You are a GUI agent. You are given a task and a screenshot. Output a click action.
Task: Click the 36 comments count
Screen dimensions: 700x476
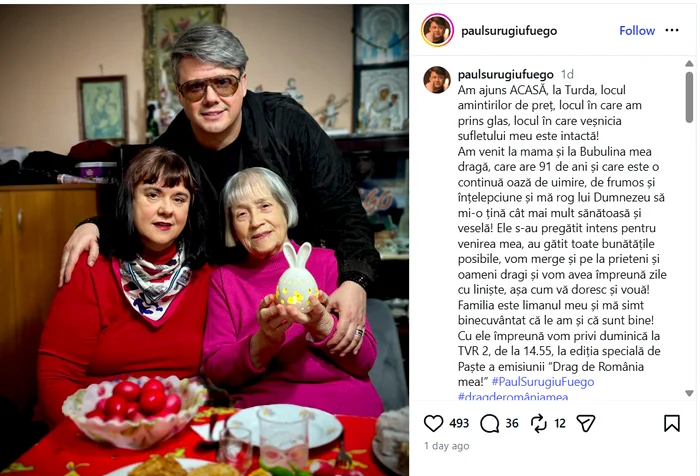click(x=512, y=423)
